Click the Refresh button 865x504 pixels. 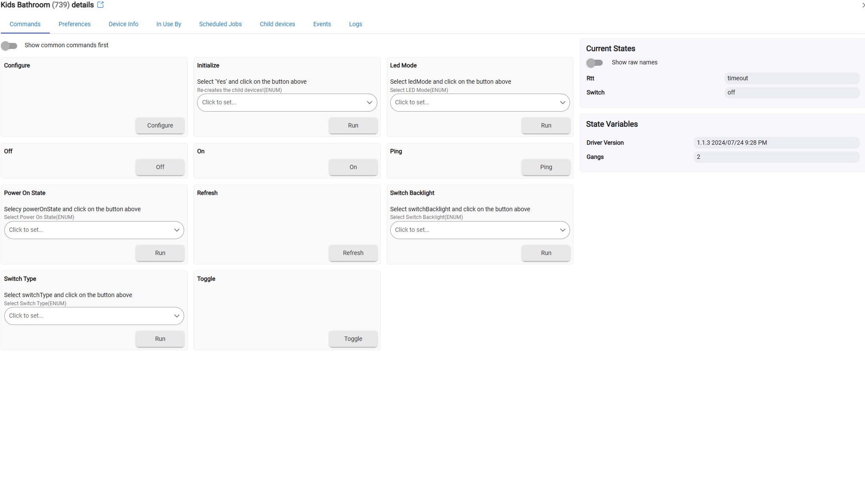coord(353,253)
